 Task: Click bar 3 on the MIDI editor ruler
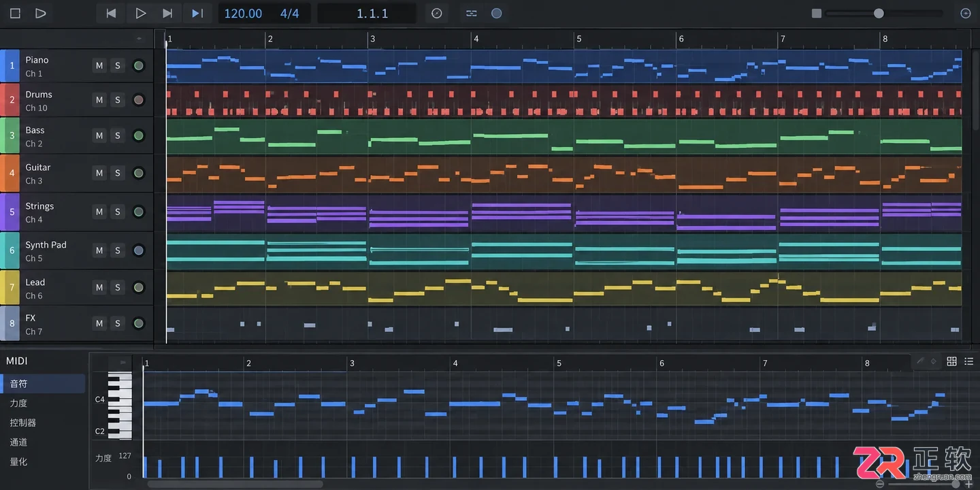pyautogui.click(x=352, y=363)
